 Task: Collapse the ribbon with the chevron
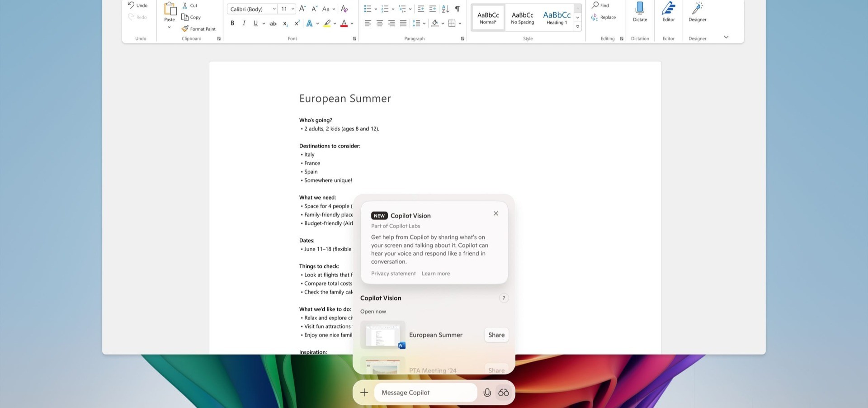point(726,37)
